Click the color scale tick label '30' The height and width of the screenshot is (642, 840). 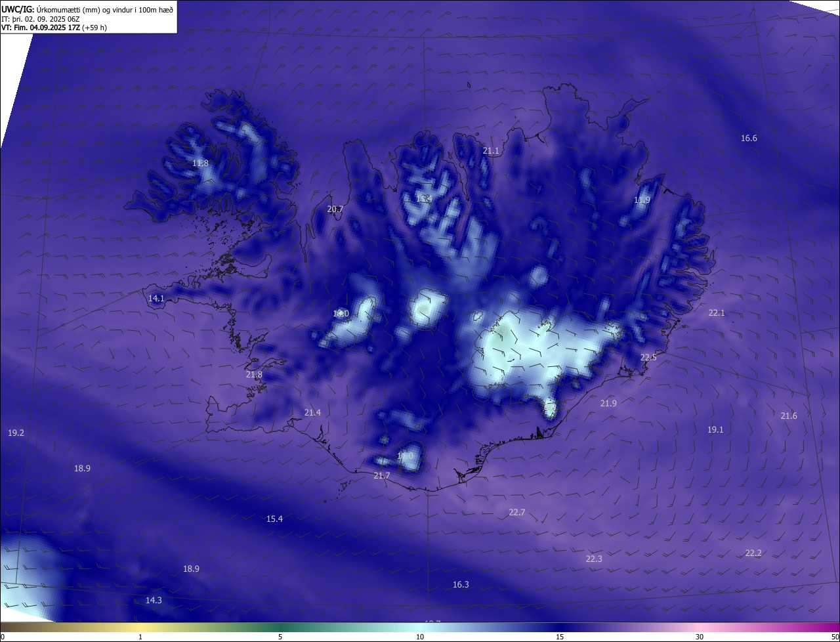(x=700, y=637)
